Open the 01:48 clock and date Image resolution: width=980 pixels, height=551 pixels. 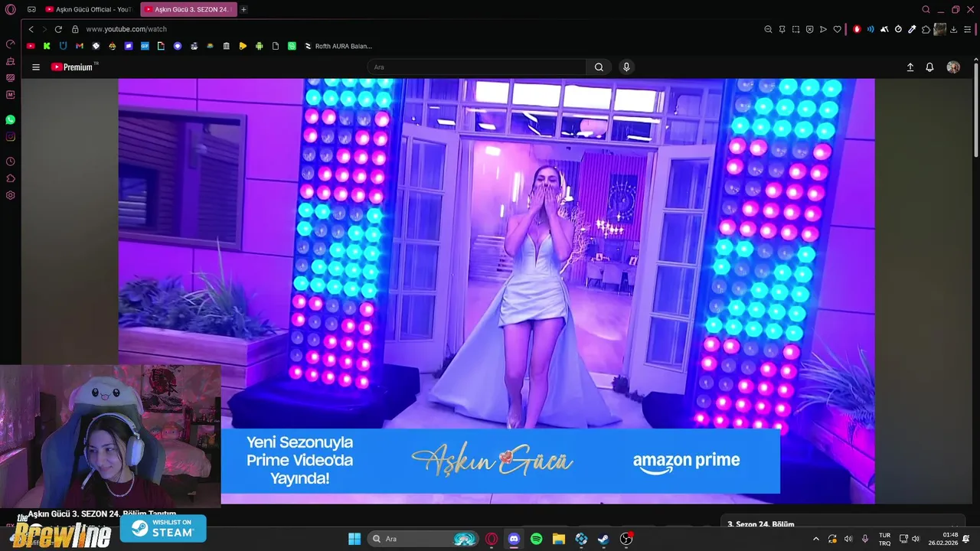(943, 539)
